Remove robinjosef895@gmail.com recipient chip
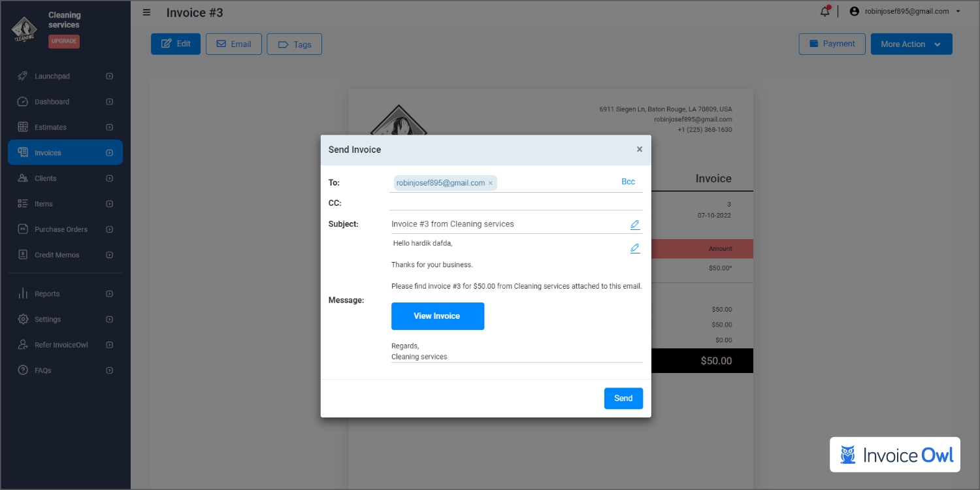Screen dimensions: 980x490 pos(491,184)
